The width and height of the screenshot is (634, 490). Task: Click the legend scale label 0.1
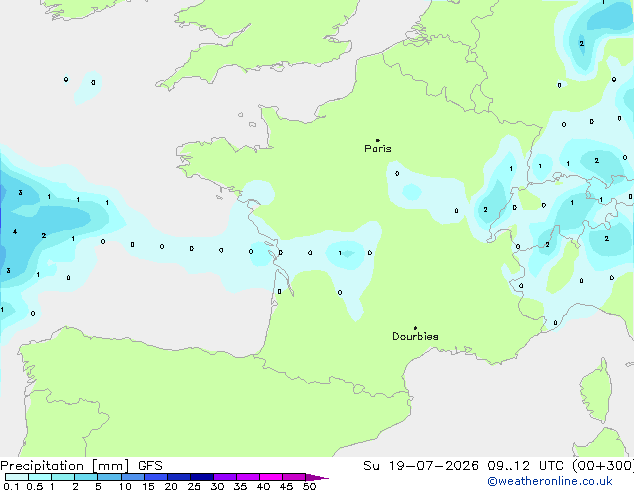coord(11,486)
